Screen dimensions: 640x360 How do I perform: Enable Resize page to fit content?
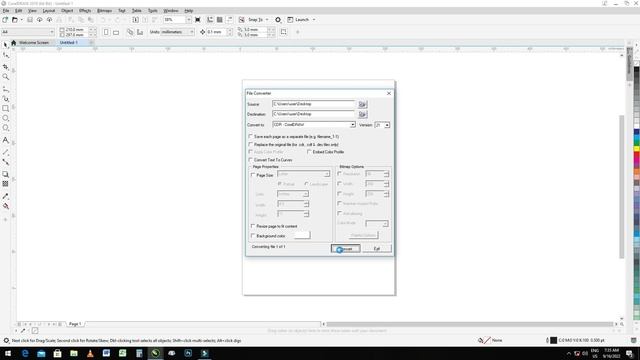(253, 226)
